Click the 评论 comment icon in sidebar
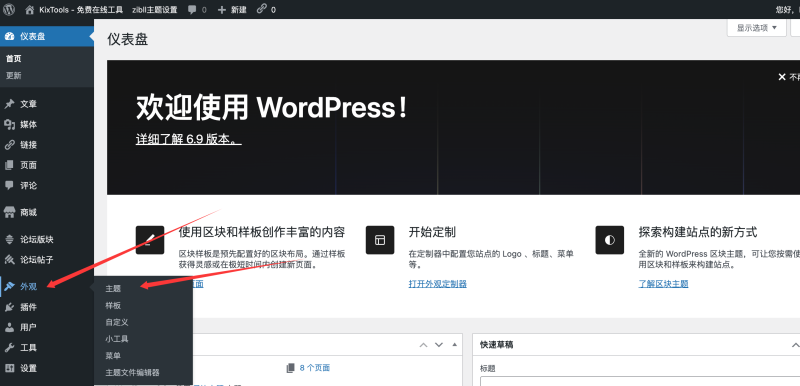 click(x=9, y=186)
